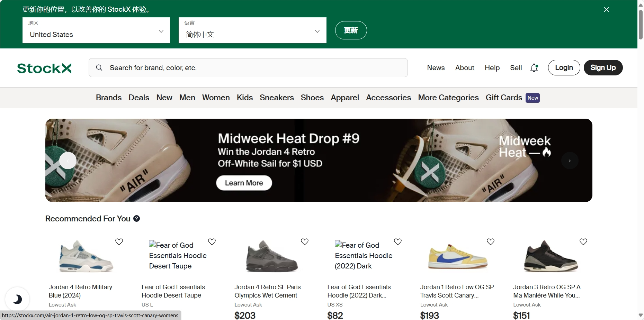This screenshot has width=644, height=320.
Task: Favorite the Jordan 4 Retro Military Blue
Action: 119,241
